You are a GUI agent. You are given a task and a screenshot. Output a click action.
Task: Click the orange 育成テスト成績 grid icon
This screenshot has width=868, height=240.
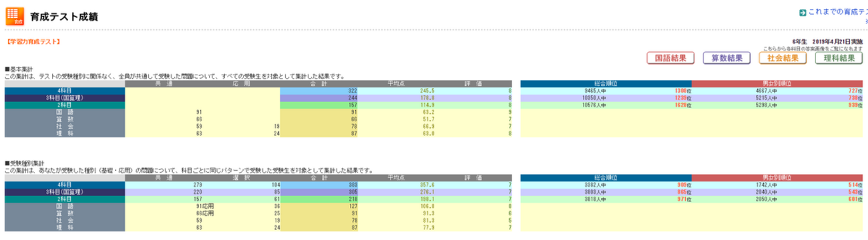[15, 15]
